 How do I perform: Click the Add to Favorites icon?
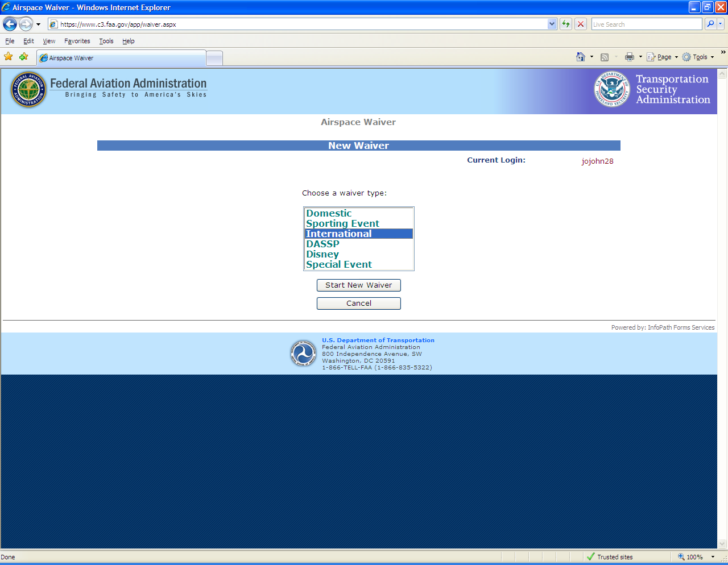point(23,57)
